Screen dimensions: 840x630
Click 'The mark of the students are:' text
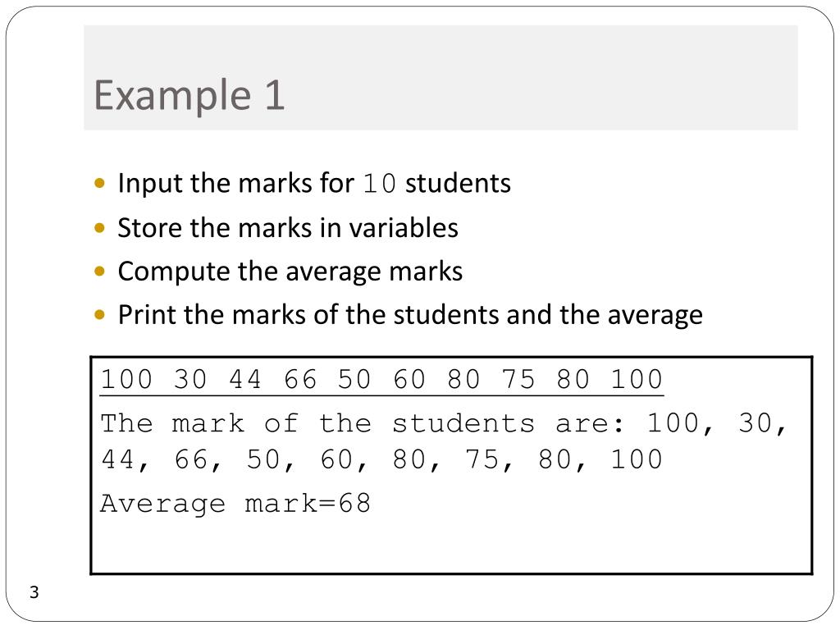[363, 423]
